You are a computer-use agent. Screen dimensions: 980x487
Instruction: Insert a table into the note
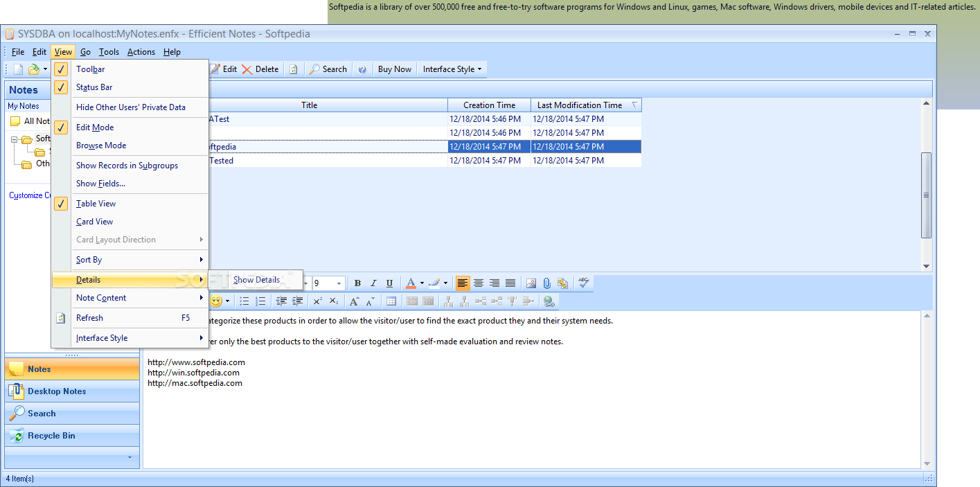[x=391, y=301]
